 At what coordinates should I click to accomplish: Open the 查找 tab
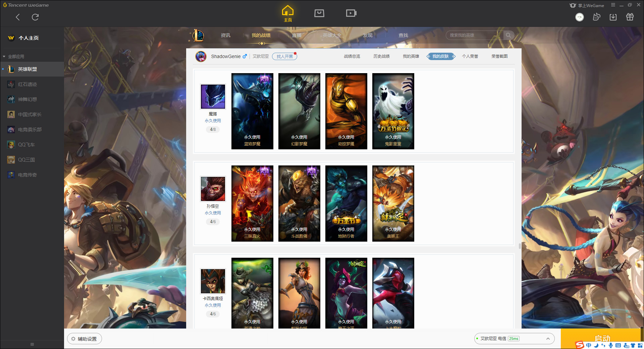point(403,35)
